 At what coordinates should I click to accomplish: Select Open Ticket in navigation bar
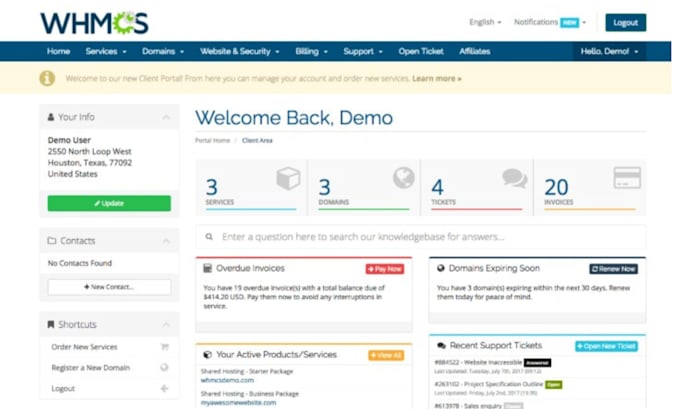421,51
